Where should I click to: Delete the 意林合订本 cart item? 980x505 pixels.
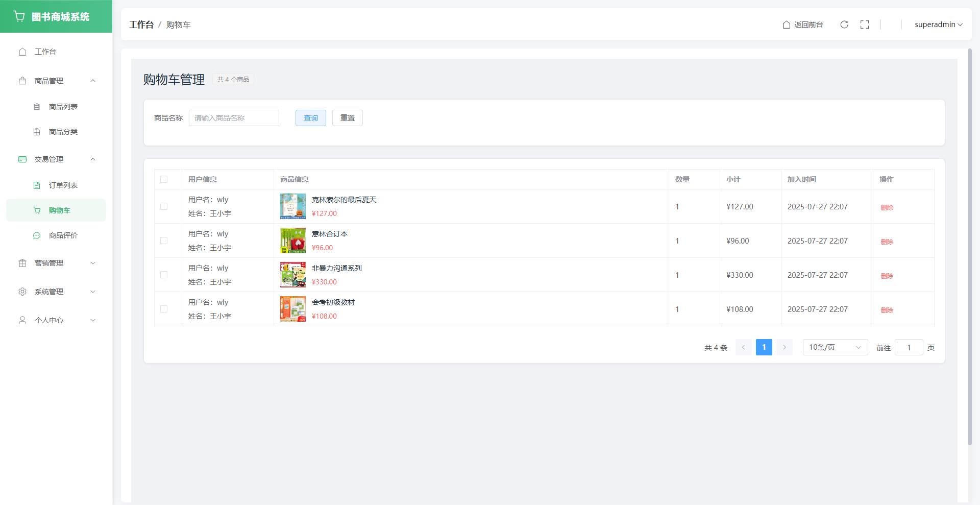(x=887, y=242)
